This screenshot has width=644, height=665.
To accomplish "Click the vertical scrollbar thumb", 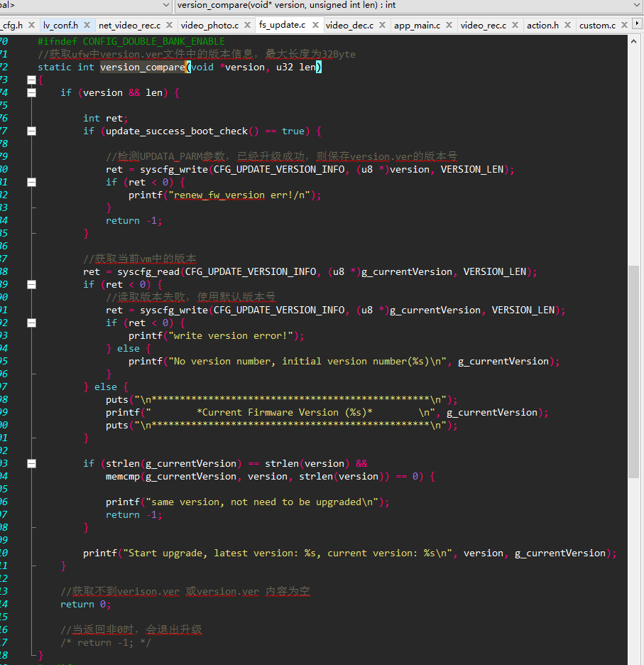I will [634, 372].
